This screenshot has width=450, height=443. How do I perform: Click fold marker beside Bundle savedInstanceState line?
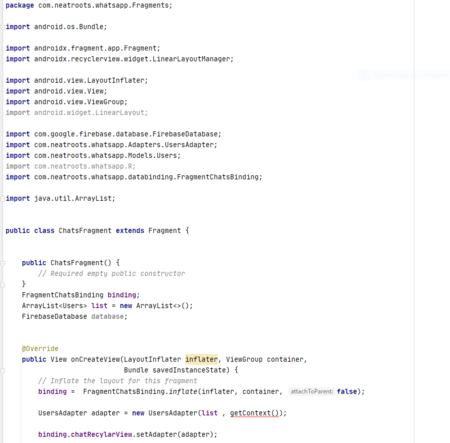[3, 370]
